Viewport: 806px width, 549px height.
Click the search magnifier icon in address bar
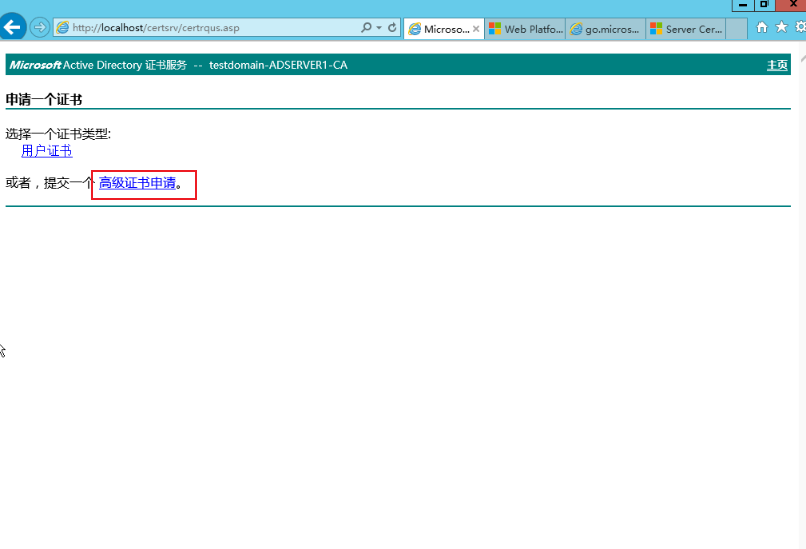pos(366,28)
